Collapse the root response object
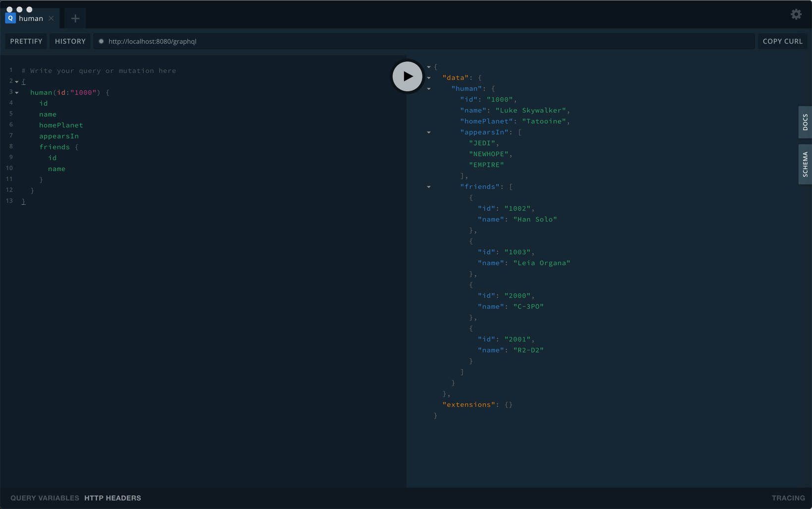 pyautogui.click(x=429, y=67)
